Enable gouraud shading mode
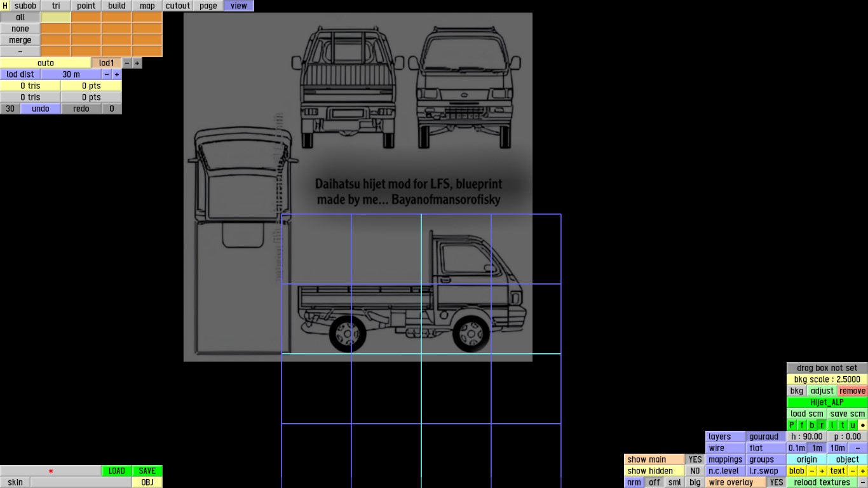The image size is (868, 488). [766, 437]
